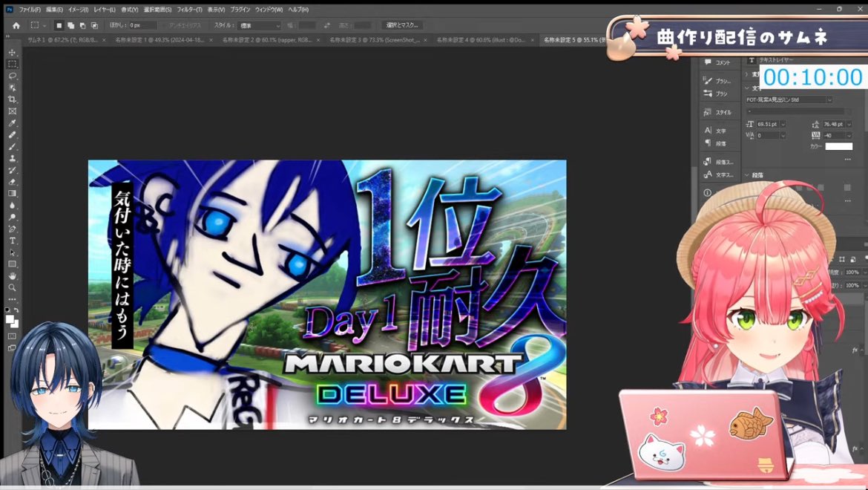Select the Path Selection tool
The height and width of the screenshot is (490, 868).
click(x=12, y=252)
